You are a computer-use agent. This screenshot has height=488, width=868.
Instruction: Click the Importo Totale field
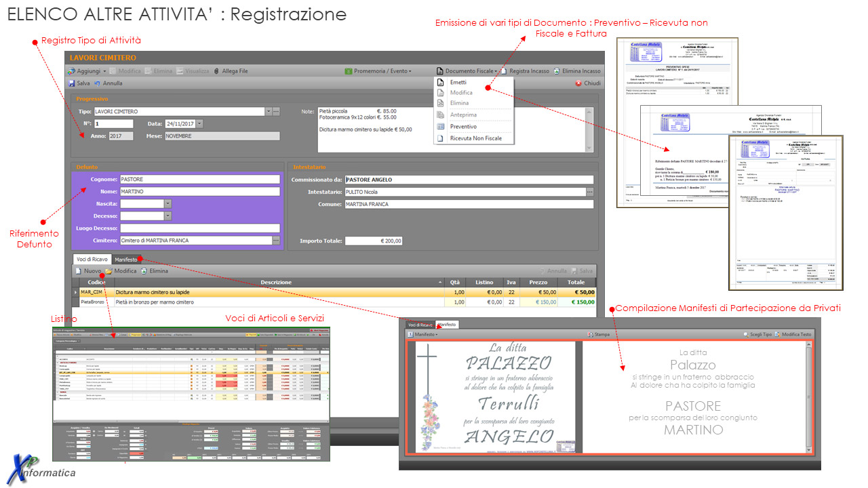[374, 241]
